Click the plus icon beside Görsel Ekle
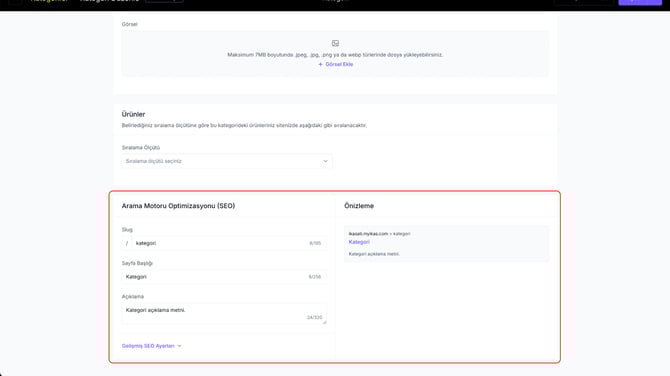 pos(320,64)
